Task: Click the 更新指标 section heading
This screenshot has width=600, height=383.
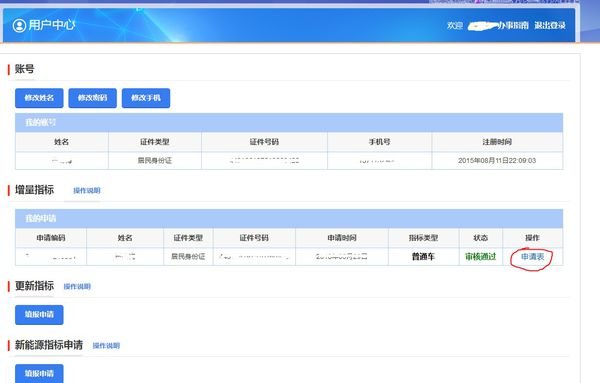Action: [34, 286]
